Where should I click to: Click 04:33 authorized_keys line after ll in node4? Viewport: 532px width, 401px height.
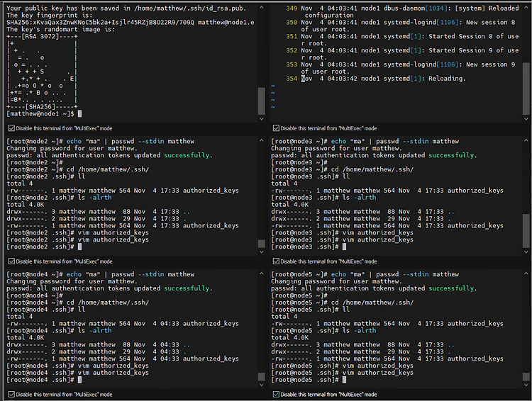coord(123,324)
